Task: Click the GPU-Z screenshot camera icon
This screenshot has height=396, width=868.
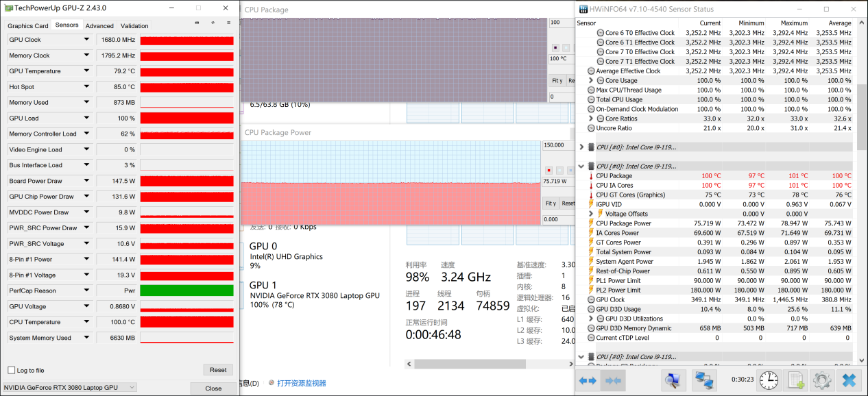Action: (x=197, y=23)
